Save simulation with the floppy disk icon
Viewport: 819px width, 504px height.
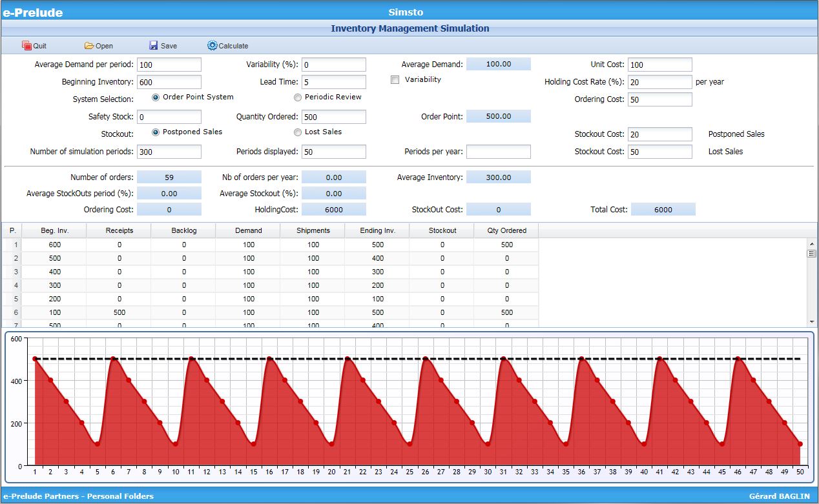[x=154, y=46]
